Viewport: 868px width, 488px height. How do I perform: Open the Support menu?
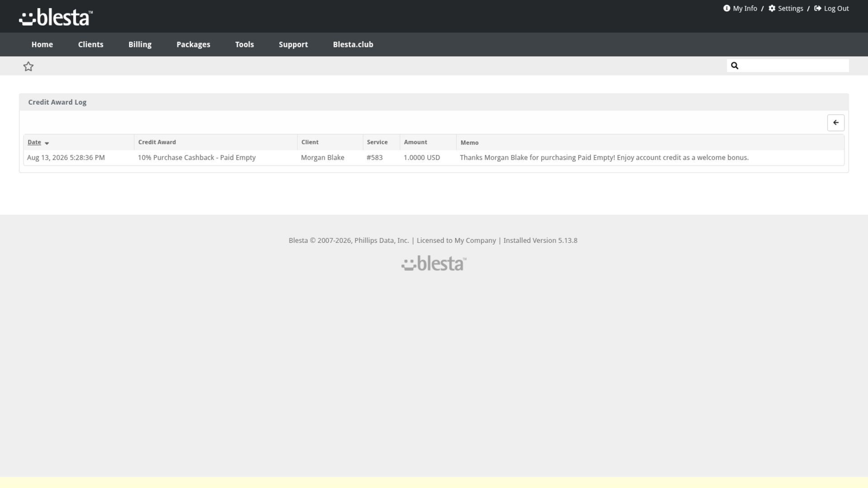pyautogui.click(x=293, y=44)
